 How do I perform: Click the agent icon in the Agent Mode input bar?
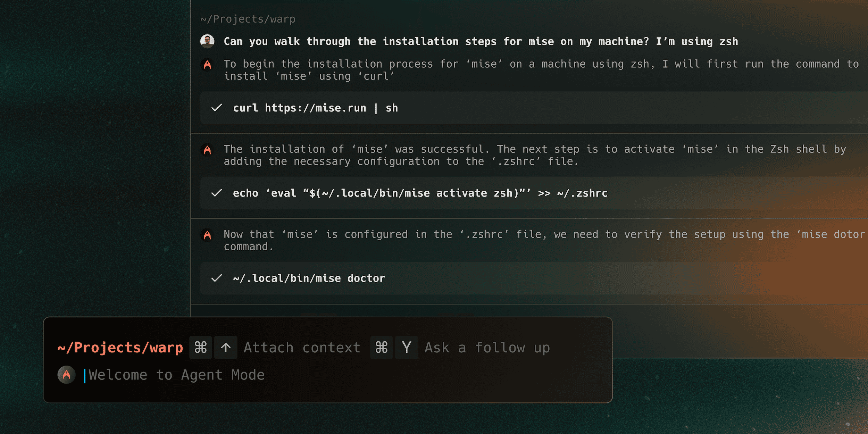(x=66, y=374)
